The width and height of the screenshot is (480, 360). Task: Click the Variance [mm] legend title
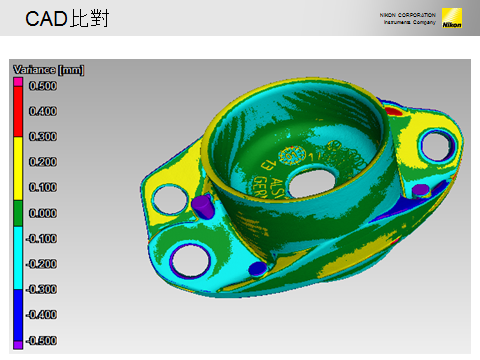(49, 70)
